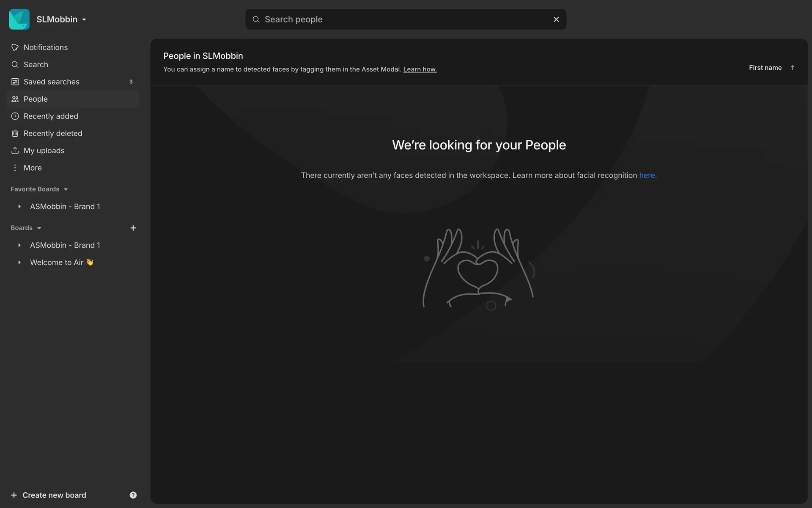Image resolution: width=812 pixels, height=508 pixels.
Task: Select the People sidebar item
Action: (x=36, y=99)
